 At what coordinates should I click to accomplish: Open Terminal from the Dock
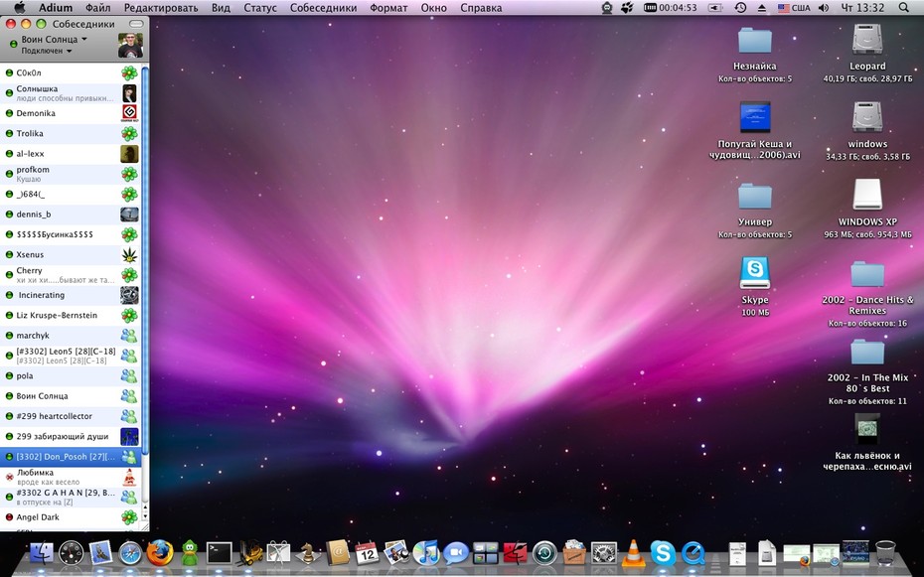(220, 553)
